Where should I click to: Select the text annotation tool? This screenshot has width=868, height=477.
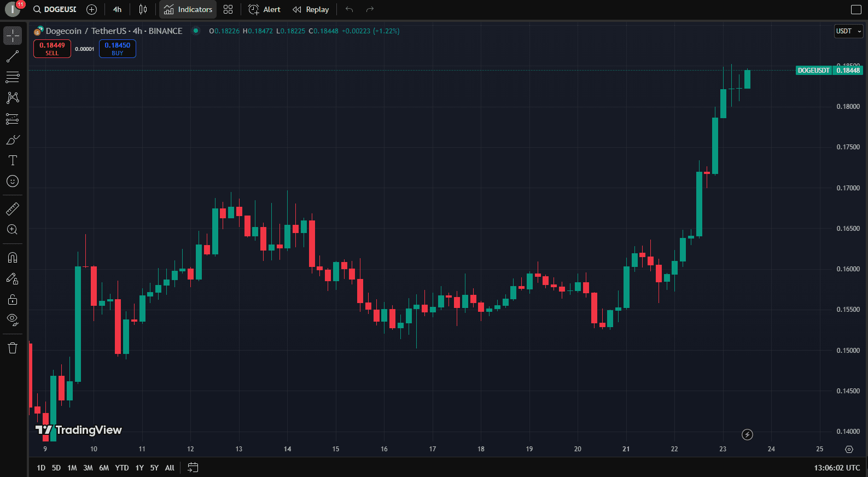pyautogui.click(x=13, y=160)
